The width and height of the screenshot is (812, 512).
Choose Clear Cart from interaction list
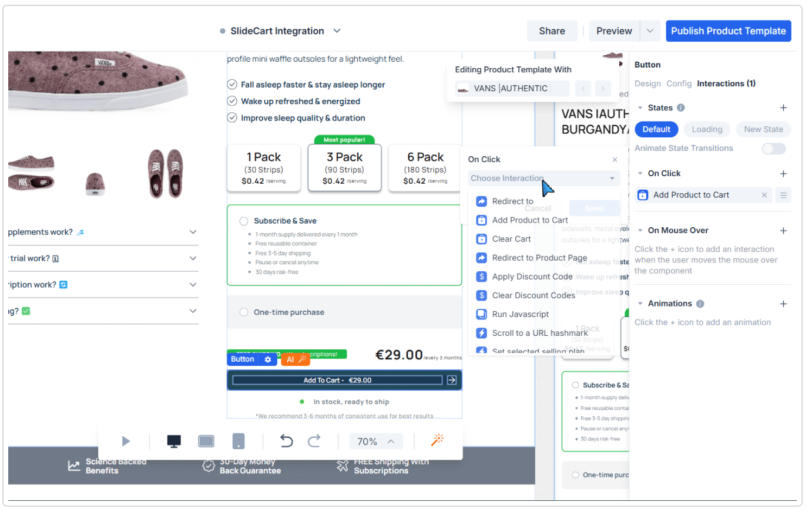pyautogui.click(x=511, y=239)
